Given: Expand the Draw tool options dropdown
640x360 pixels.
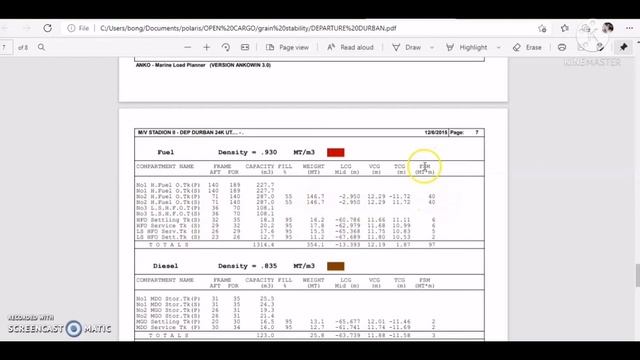Looking at the screenshot, I should [x=432, y=48].
